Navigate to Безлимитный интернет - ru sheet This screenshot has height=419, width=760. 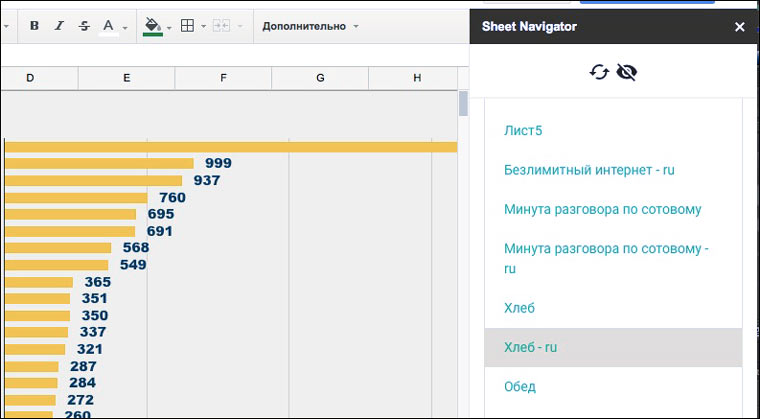(x=589, y=170)
